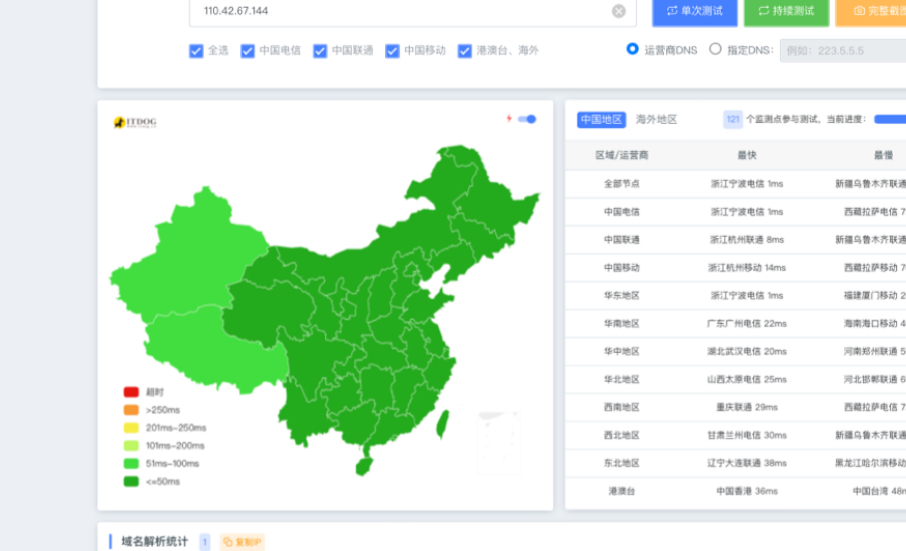Clear the IP address input field
Viewport: 906px width, 551px height.
click(618, 11)
